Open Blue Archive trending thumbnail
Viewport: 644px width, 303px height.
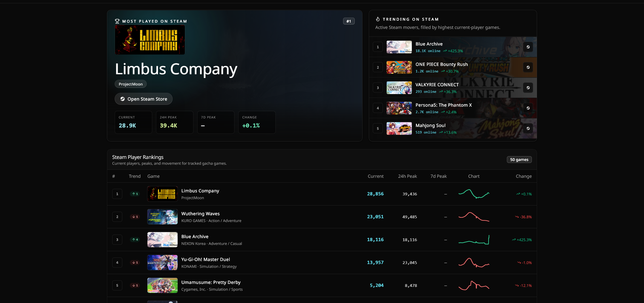399,47
